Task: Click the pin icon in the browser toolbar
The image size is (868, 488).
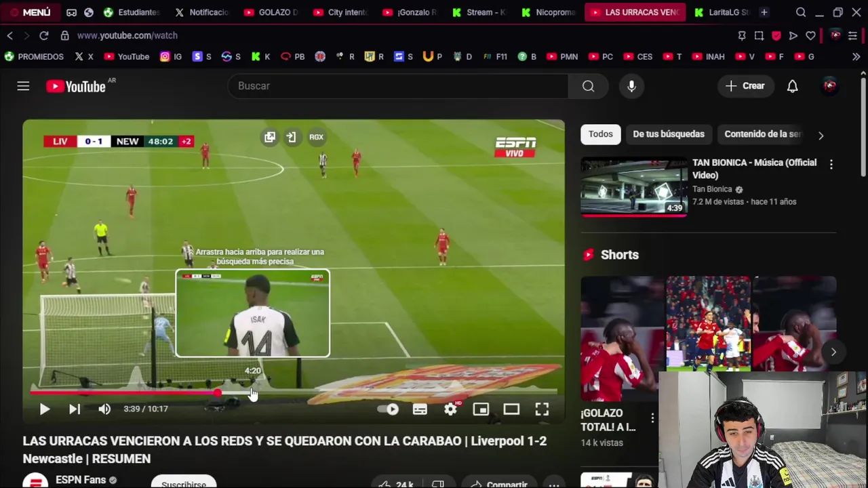Action: (742, 35)
